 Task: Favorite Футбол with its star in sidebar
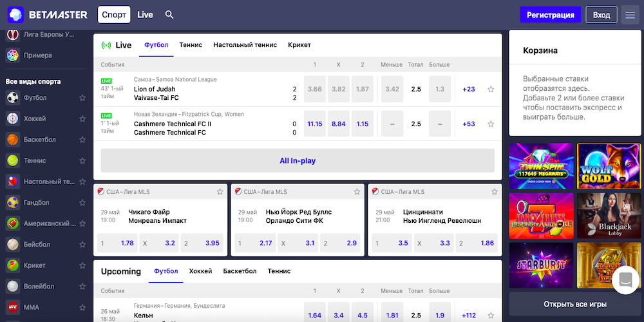click(x=82, y=99)
